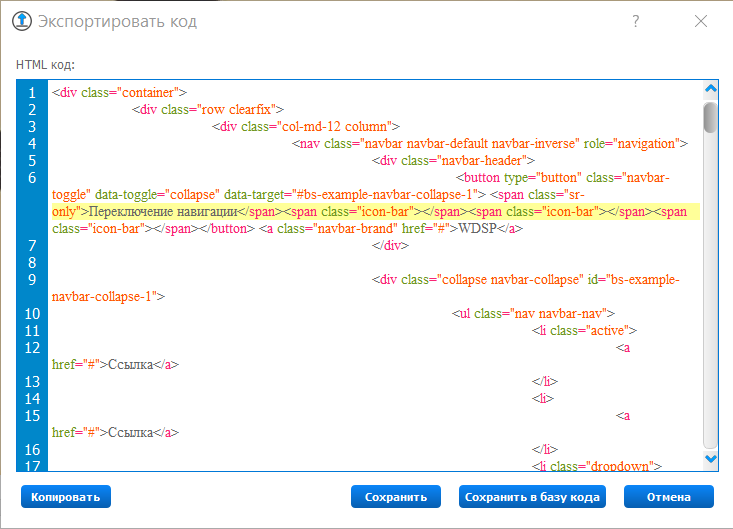Click the first href Ссылка line

[x=115, y=365]
